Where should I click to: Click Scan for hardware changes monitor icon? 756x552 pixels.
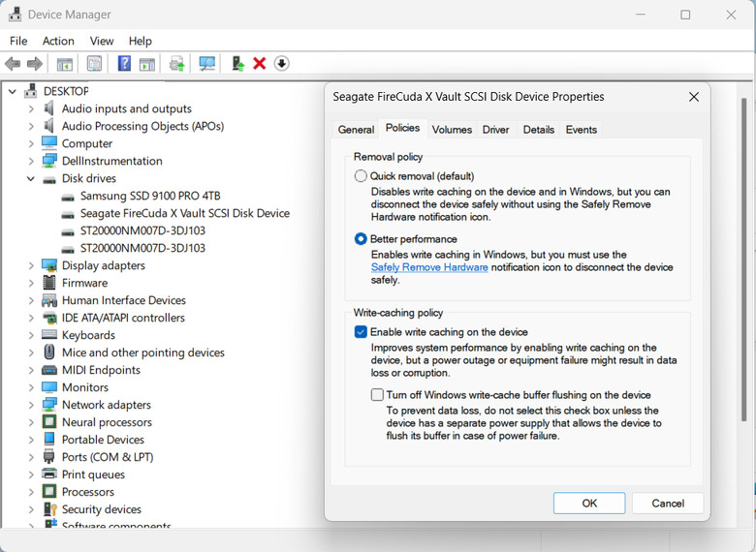pos(206,64)
